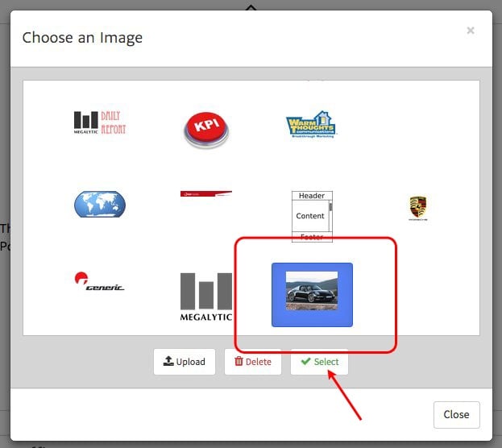Image resolution: width=502 pixels, height=448 pixels.
Task: Select the Megalytic Daily Report logo thumbnail
Action: point(100,122)
